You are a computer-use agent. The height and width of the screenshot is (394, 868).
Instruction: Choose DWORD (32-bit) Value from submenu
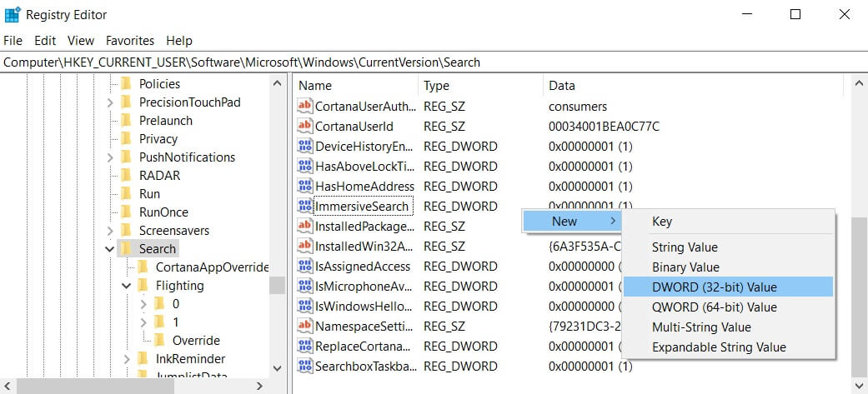714,287
